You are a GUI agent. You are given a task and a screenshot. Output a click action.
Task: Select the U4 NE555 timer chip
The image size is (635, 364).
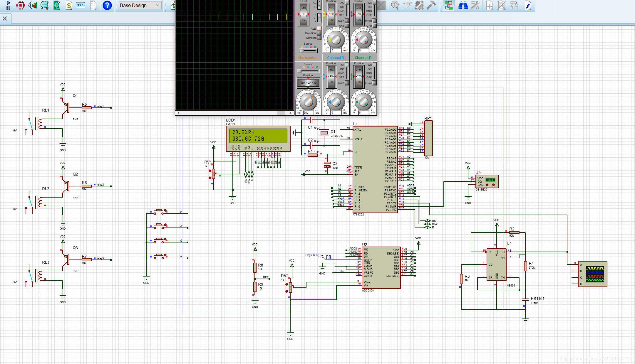pyautogui.click(x=497, y=265)
